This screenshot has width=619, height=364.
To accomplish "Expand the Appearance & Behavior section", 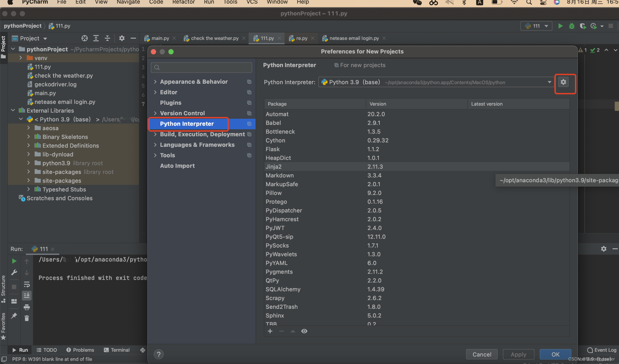I will click(155, 82).
